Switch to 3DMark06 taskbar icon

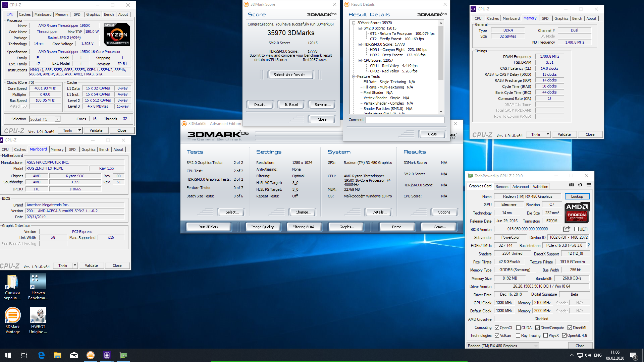[x=91, y=355]
